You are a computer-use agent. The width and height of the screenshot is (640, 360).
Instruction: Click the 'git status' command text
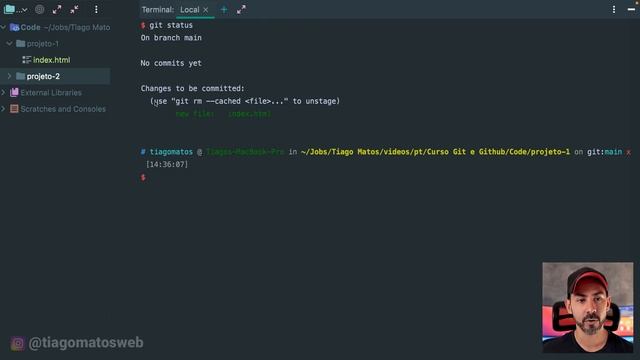[171, 25]
